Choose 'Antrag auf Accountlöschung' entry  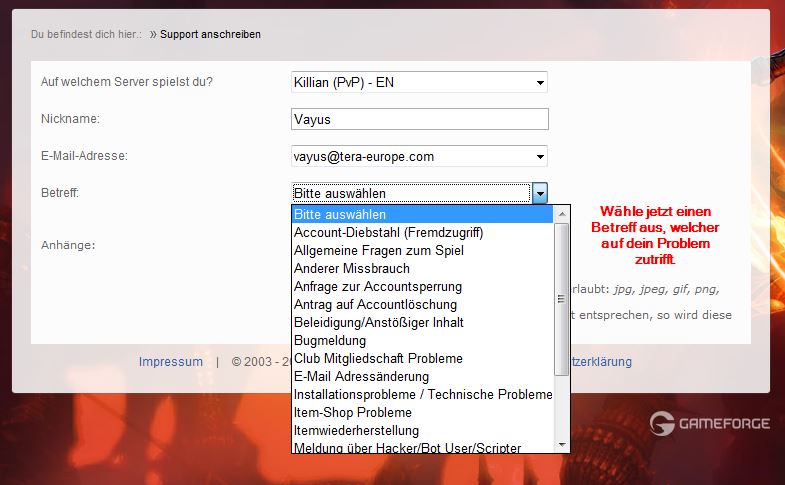point(420,304)
